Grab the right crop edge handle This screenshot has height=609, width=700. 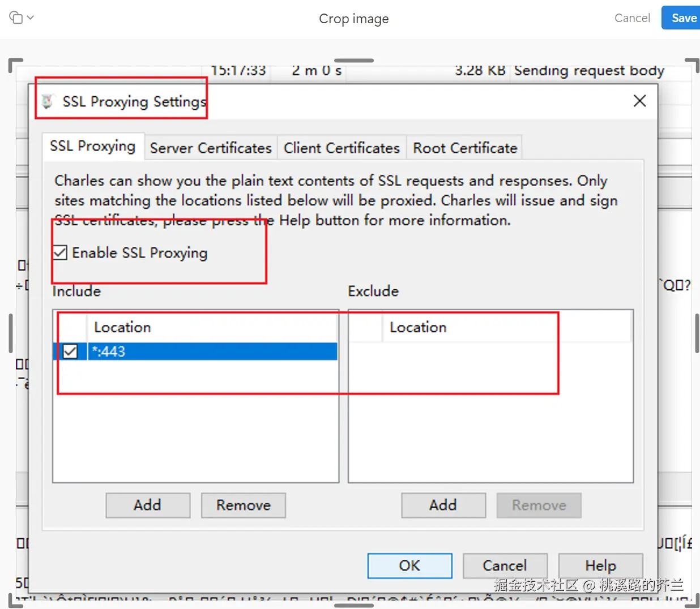[x=697, y=334]
